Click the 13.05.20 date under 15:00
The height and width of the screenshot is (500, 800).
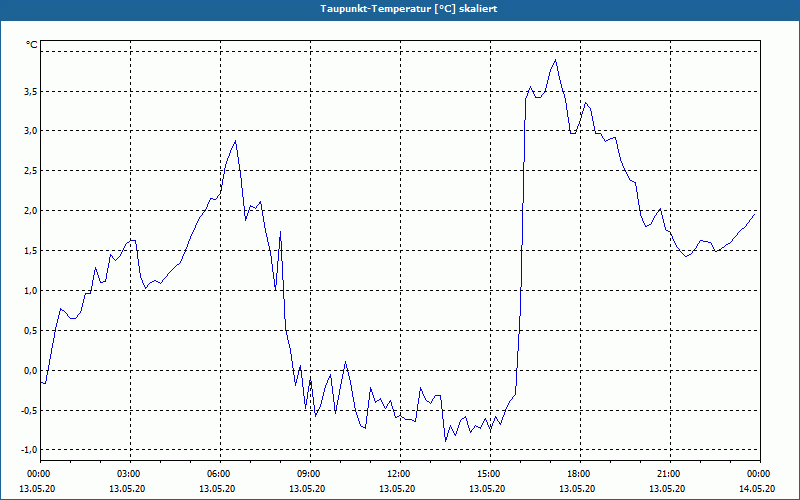click(488, 488)
